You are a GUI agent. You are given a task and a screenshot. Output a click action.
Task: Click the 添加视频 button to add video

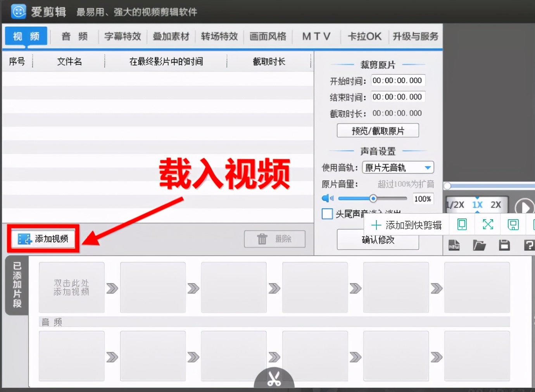[x=43, y=239]
